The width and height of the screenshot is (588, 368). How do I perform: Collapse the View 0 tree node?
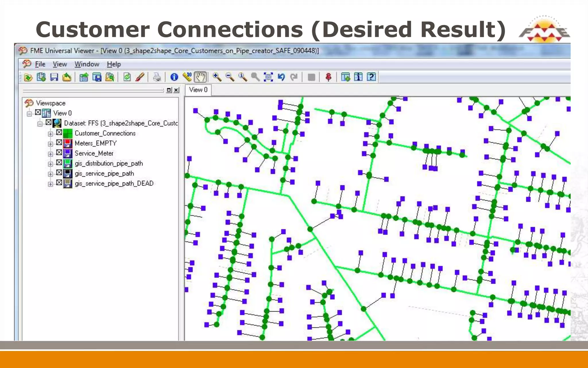coord(29,114)
